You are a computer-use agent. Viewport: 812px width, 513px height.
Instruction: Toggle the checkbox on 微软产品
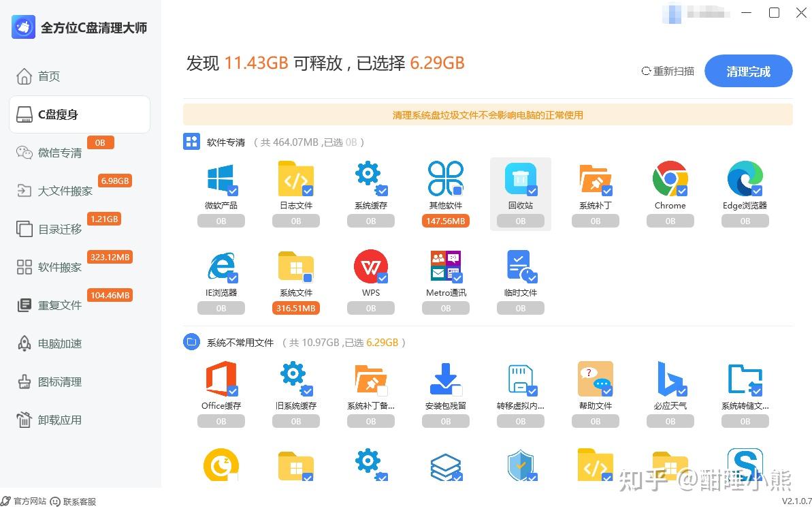coord(233,191)
